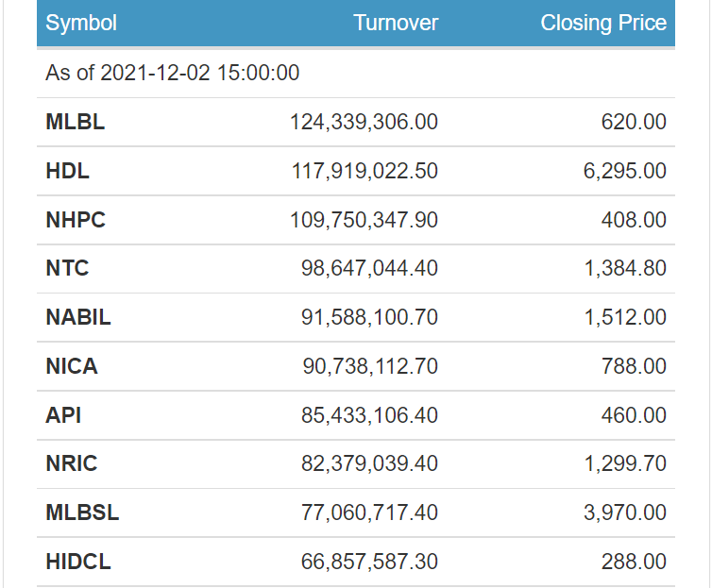
Task: Click MLBL turnover value 124,339,306.00
Action: click(x=364, y=122)
